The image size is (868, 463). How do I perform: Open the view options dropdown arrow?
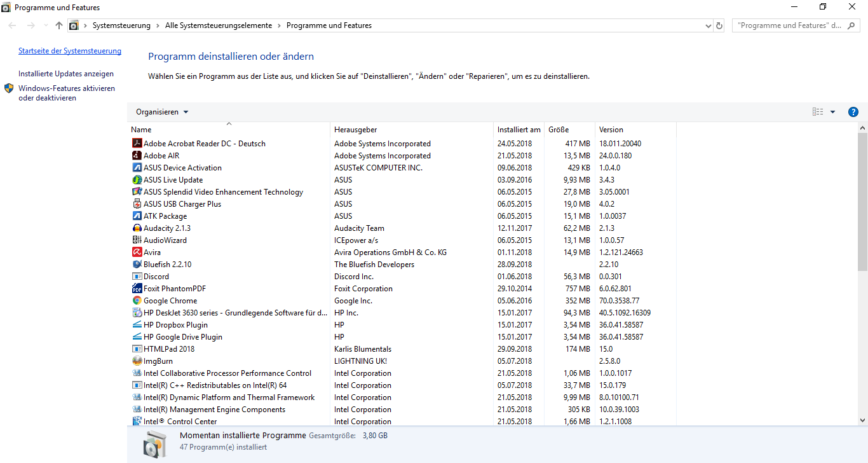click(833, 112)
